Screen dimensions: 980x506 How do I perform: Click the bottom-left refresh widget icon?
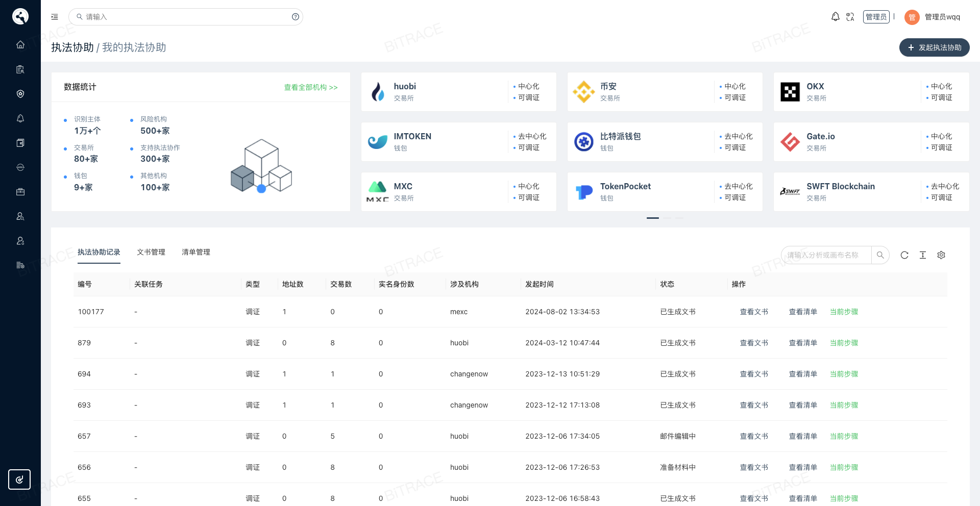point(19,479)
